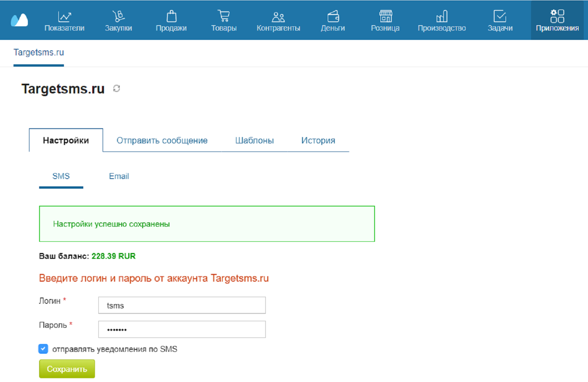Viewport: 588px width, 382px height.
Task: Open Закупки hand-truck icon
Action: point(119,16)
